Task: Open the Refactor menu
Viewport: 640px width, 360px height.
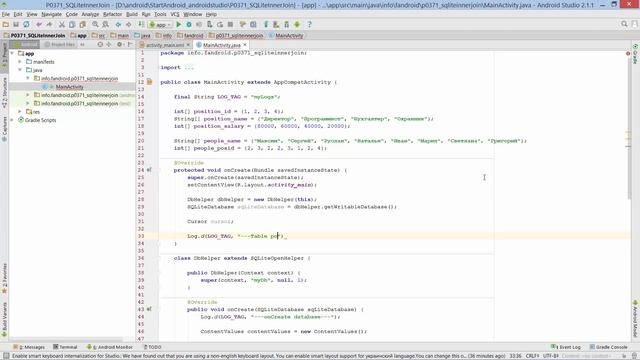Action: click(x=112, y=14)
